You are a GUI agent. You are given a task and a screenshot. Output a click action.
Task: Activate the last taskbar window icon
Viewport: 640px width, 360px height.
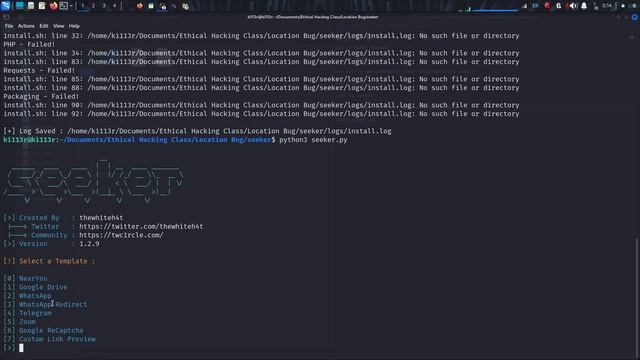185,6
